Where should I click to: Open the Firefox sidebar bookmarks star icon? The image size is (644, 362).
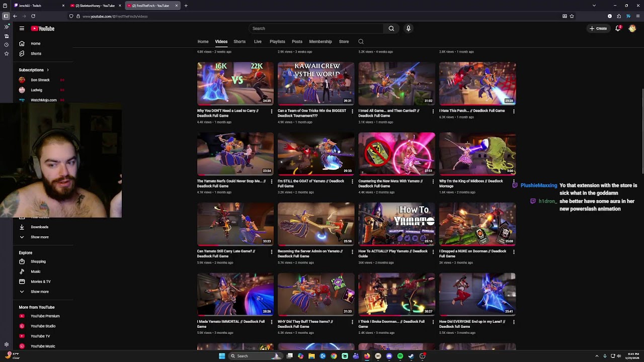(6, 53)
